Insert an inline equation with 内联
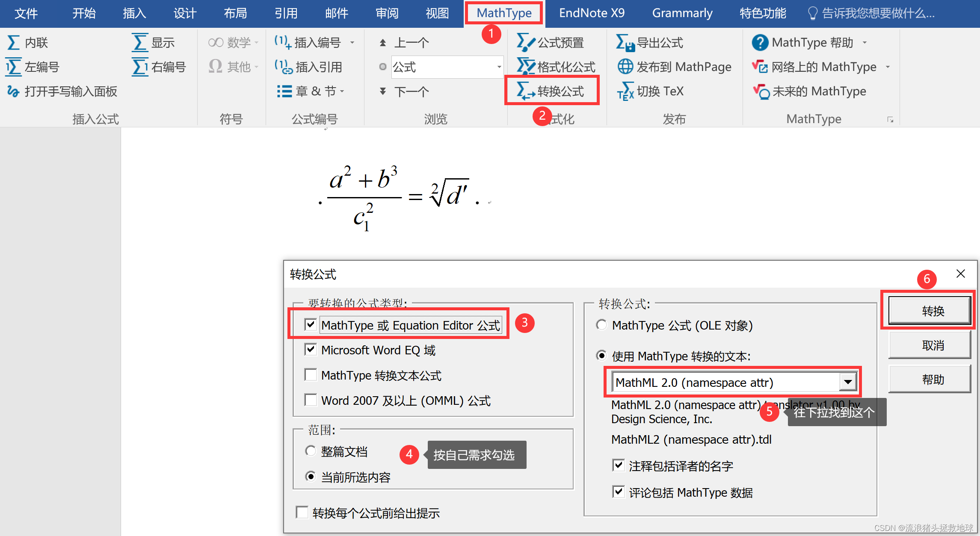The width and height of the screenshot is (980, 536). click(27, 42)
